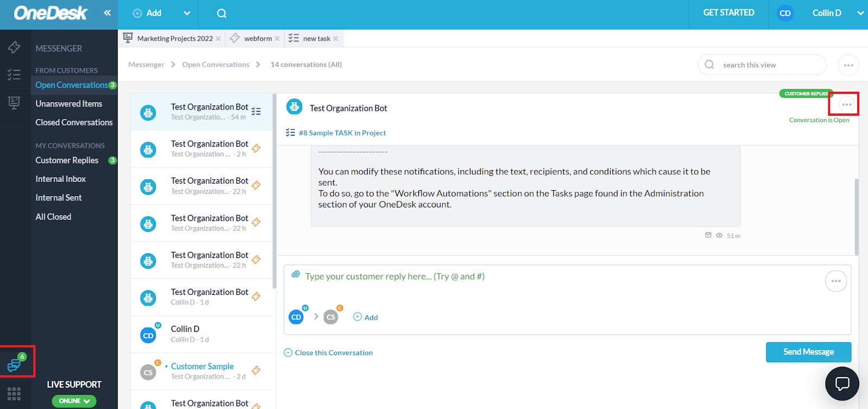Click the ticket icon on Customer Sample conversation
This screenshot has height=409, width=868.
click(256, 370)
